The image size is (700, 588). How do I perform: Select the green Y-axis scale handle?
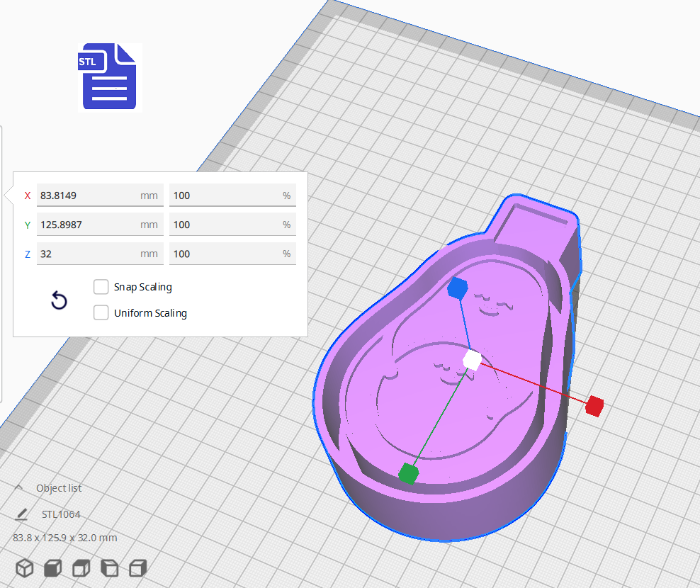click(x=410, y=473)
